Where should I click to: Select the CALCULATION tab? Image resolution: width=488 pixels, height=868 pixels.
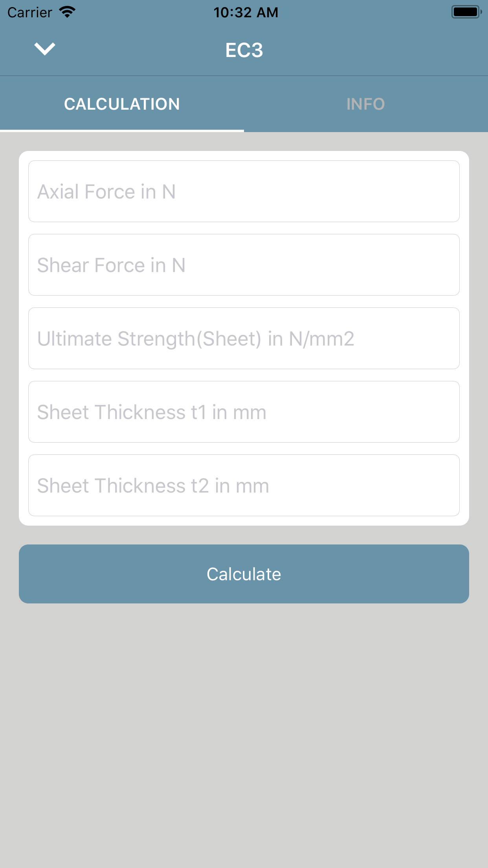tap(122, 104)
